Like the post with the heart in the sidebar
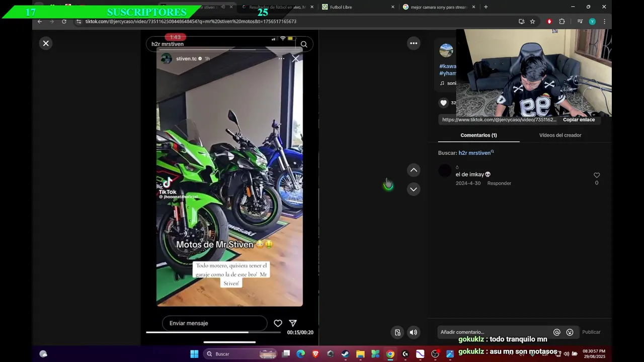 coord(443,103)
